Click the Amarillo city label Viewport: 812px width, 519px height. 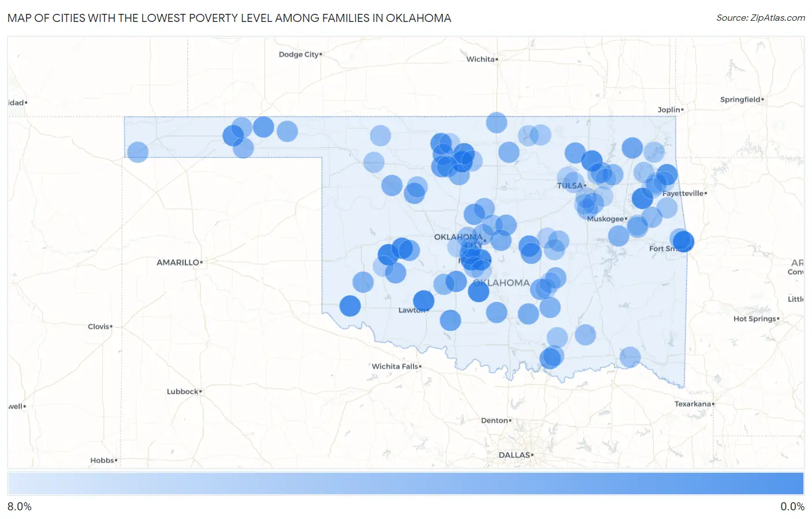click(178, 263)
